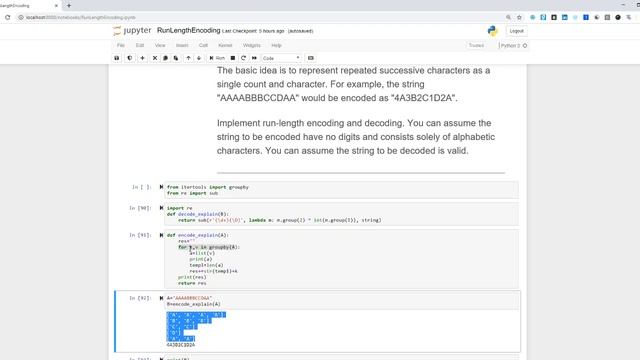
Task: Run the selected cell
Action: click(x=217, y=58)
